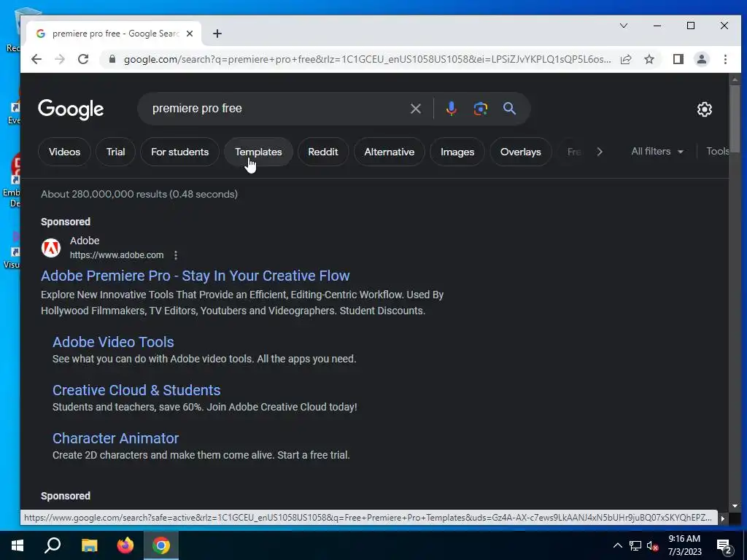747x560 pixels.
Task: Select the Reddit filter chip
Action: click(x=323, y=152)
